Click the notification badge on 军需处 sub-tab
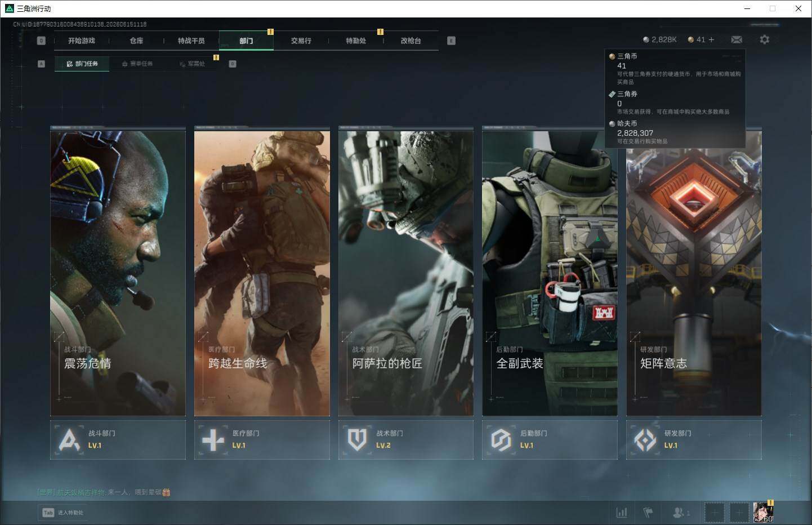The width and height of the screenshot is (812, 525). tap(216, 57)
